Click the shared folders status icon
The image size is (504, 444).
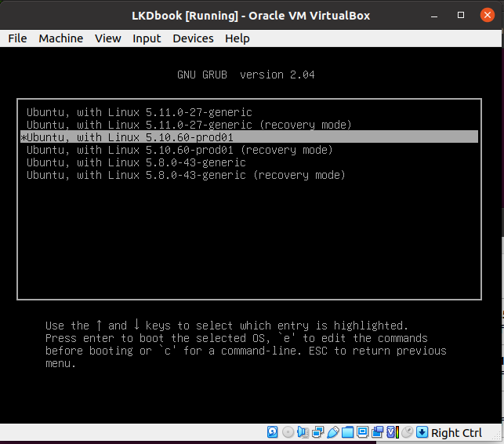pos(347,432)
